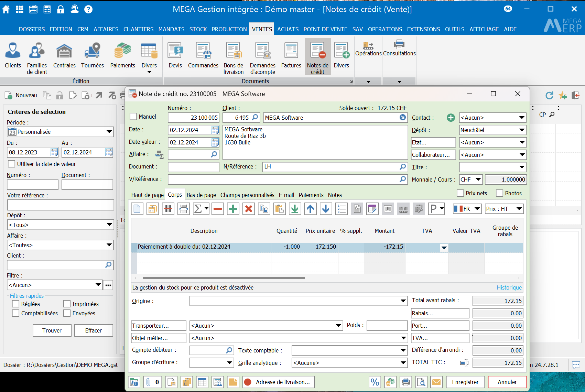
Task: Click the blue arrow down move line icon
Action: (326, 209)
